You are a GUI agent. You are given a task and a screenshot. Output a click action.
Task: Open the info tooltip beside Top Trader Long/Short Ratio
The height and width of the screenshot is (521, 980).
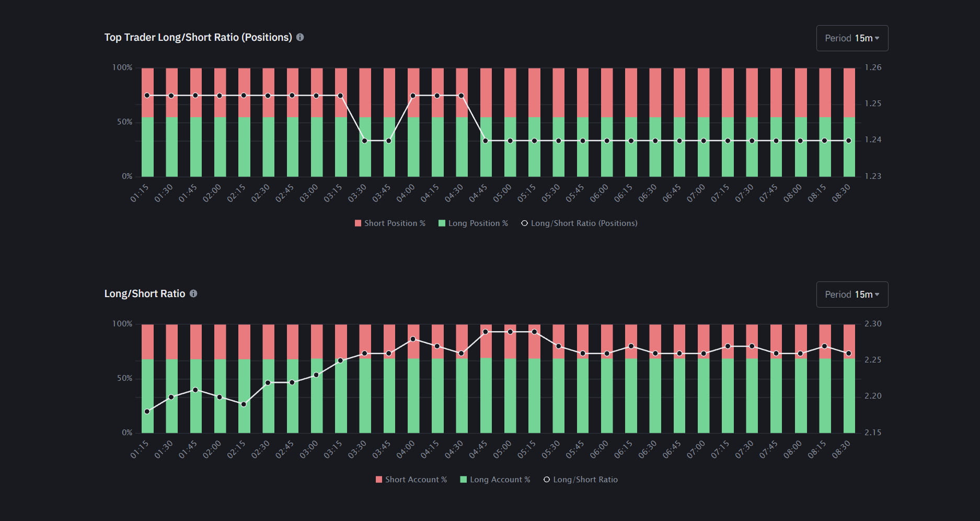coord(300,37)
